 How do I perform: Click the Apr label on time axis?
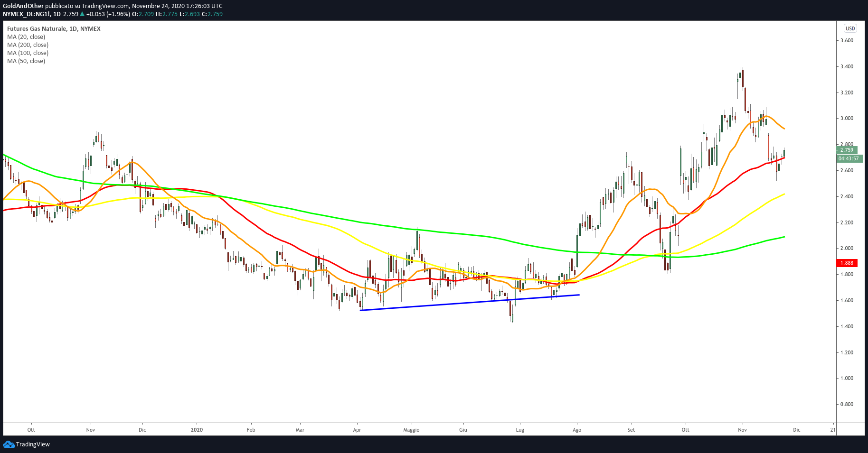pyautogui.click(x=357, y=430)
